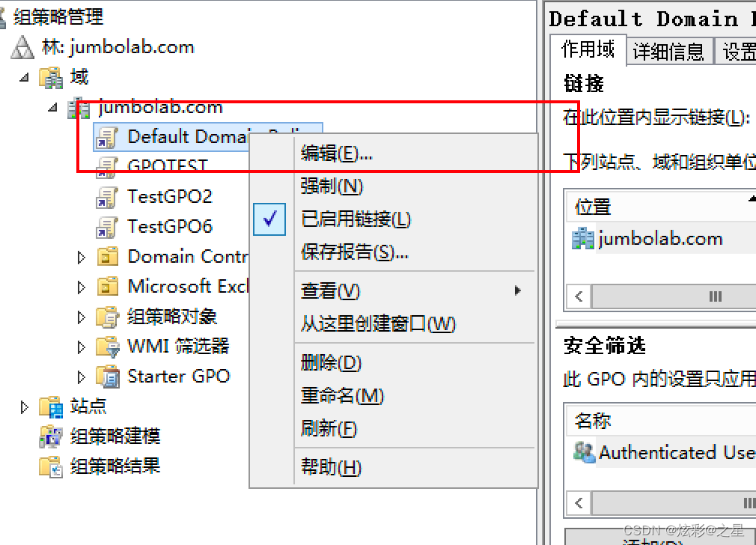Choose 从这里创建窗口(W) menu entry

point(394,323)
